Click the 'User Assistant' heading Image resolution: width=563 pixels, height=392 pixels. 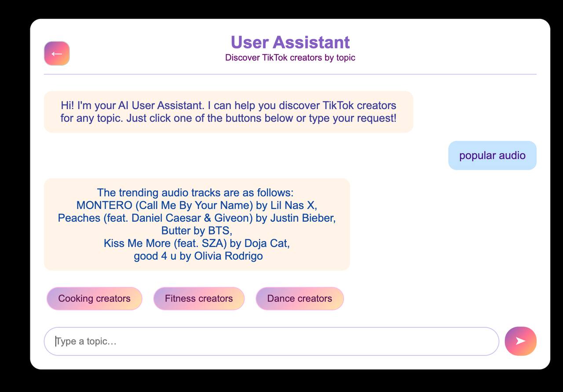290,42
